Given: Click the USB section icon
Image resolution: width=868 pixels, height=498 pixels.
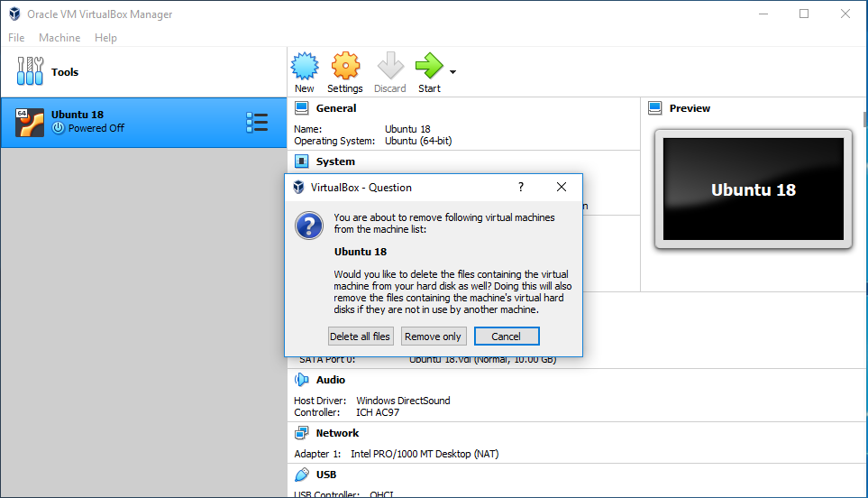Looking at the screenshot, I should (x=302, y=475).
